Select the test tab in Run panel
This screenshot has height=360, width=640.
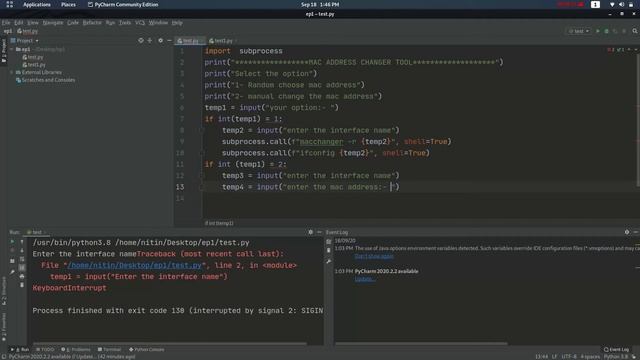[36, 232]
